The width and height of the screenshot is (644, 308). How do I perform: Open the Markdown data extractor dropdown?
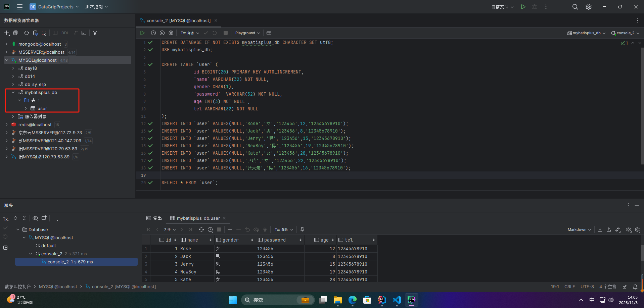[x=579, y=229]
